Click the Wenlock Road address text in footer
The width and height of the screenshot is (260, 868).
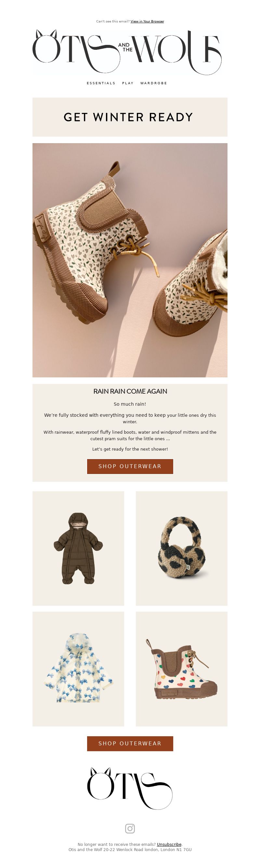click(x=130, y=850)
